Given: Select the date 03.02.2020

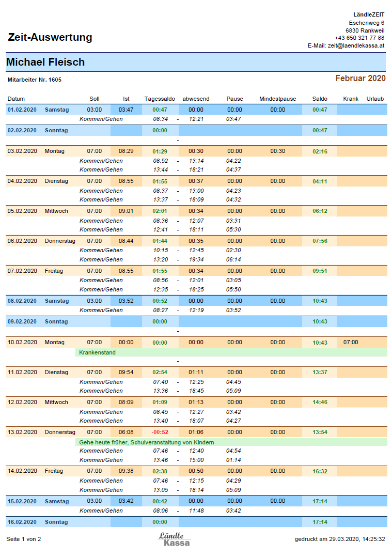Looking at the screenshot, I should pyautogui.click(x=22, y=151).
